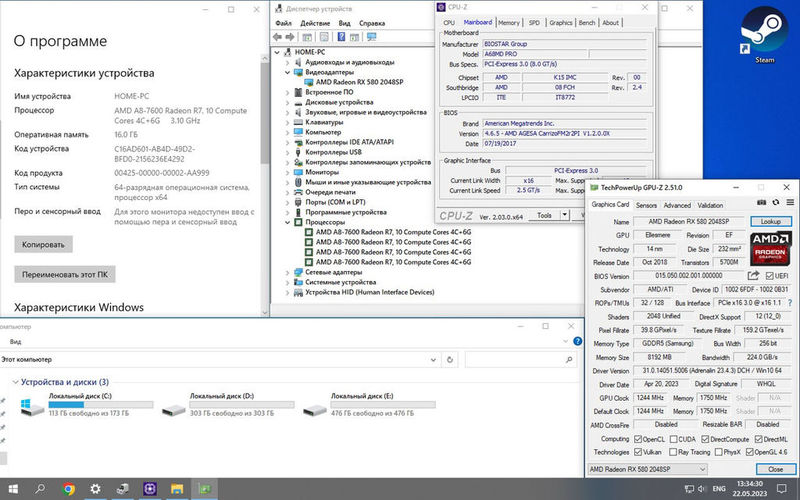Expand Клавиатуры node
Screen dimensions: 800x500
point(287,122)
